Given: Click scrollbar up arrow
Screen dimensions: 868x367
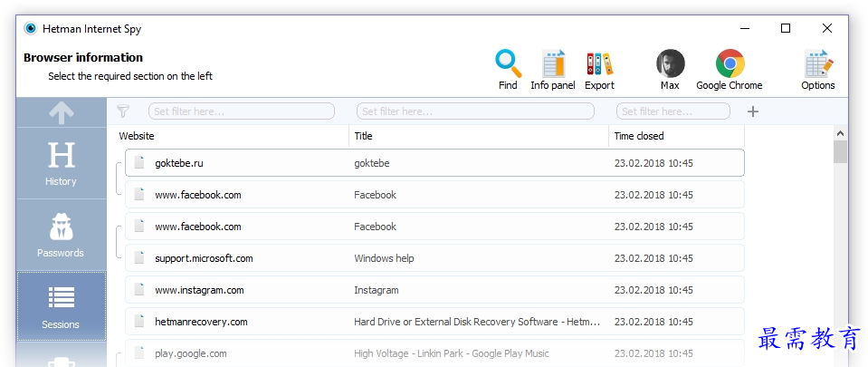Looking at the screenshot, I should tap(840, 133).
